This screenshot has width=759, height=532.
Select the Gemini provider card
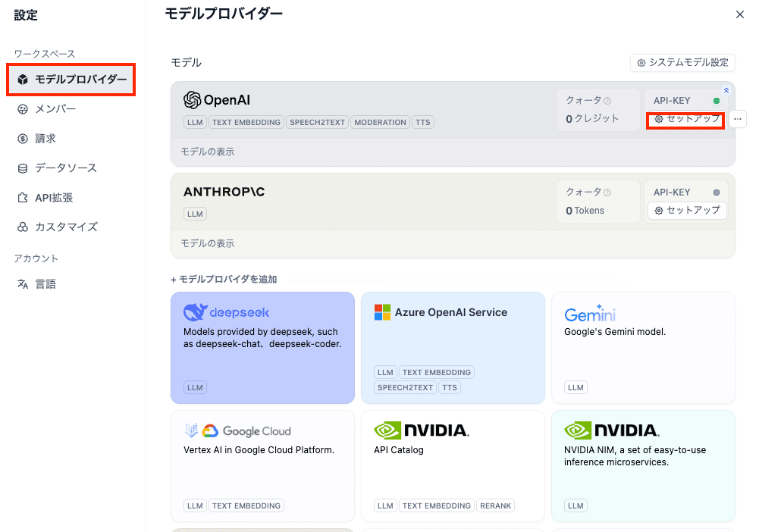pos(642,347)
